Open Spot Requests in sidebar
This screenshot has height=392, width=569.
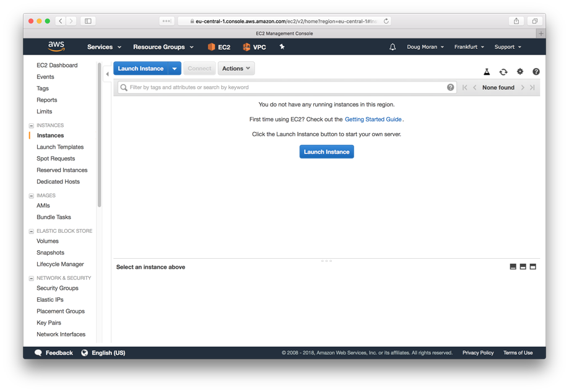tap(56, 159)
